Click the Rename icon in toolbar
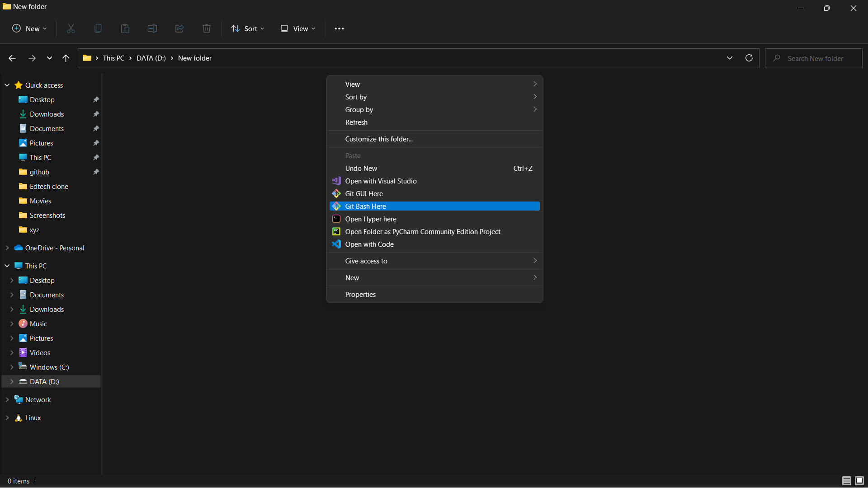The height and width of the screenshot is (488, 868). click(x=152, y=28)
